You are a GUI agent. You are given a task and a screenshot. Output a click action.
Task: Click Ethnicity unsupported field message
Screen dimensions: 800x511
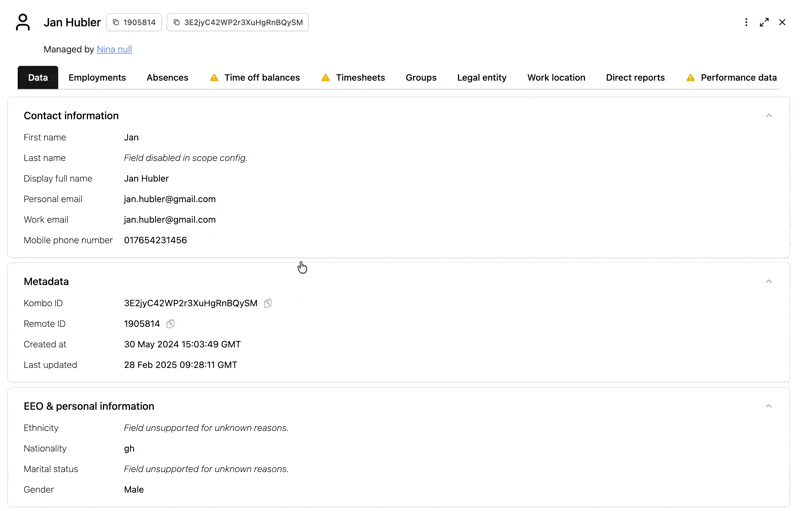206,428
